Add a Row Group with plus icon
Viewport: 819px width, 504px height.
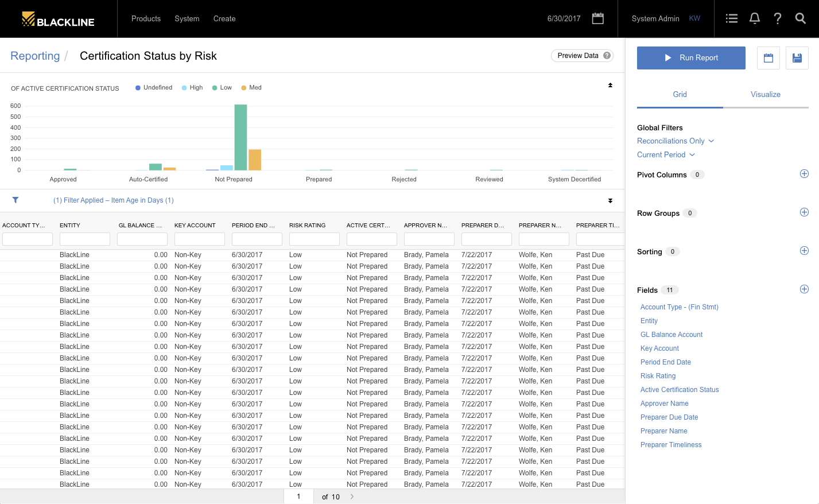804,212
